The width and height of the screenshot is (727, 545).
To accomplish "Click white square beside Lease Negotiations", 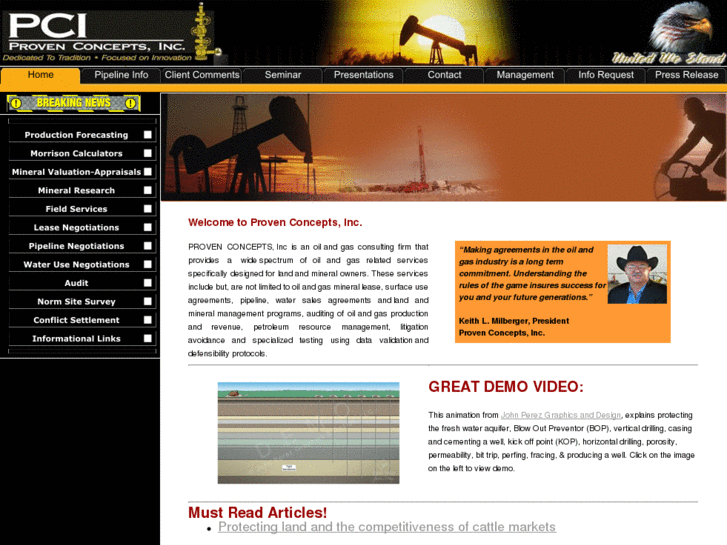I will (148, 227).
